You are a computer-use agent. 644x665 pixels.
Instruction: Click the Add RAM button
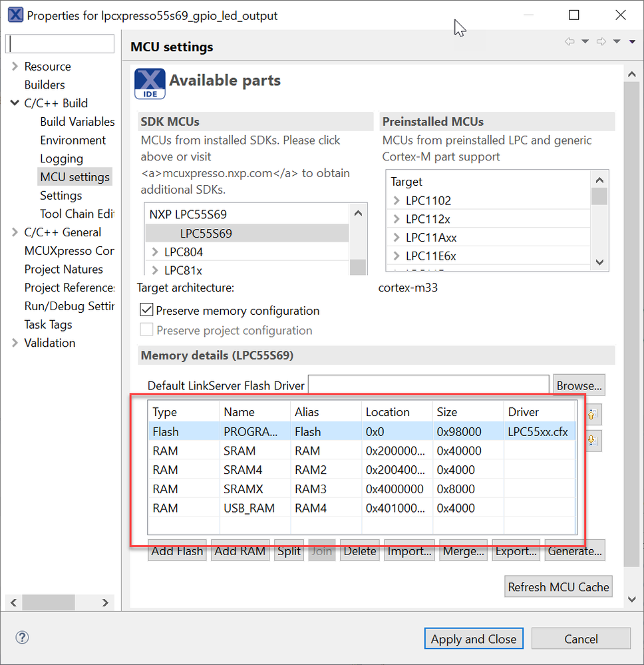(240, 551)
